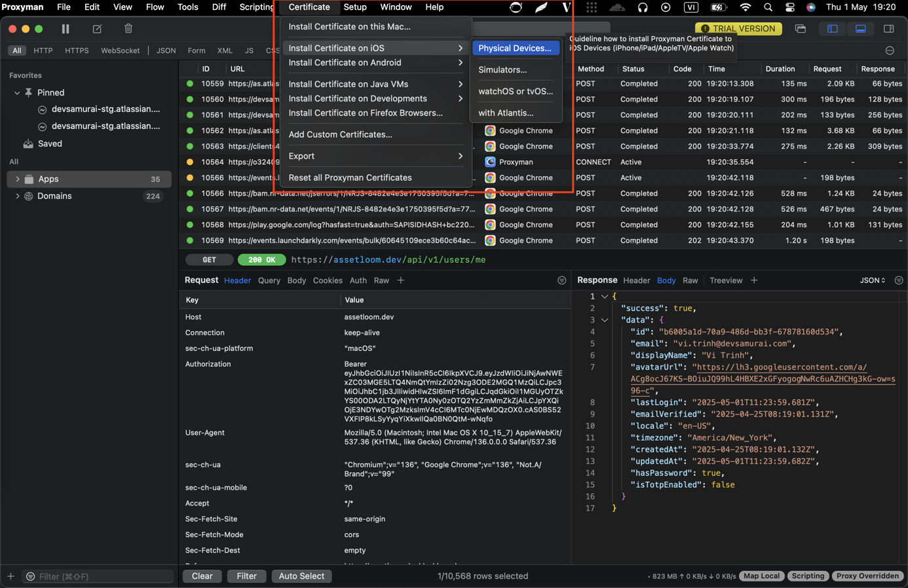
Task: Collapse the Pinned section
Action: pos(17,93)
